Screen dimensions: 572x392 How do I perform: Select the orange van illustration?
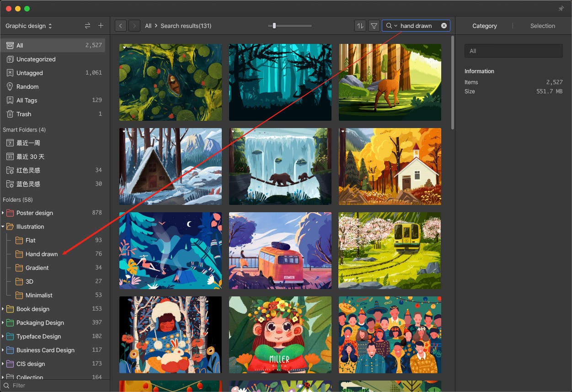280,251
